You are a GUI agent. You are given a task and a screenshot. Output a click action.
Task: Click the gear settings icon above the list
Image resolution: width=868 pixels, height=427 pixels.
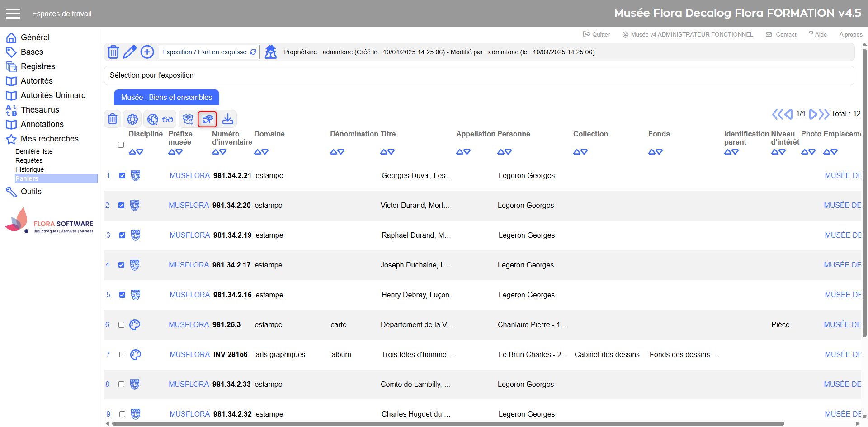click(x=132, y=119)
